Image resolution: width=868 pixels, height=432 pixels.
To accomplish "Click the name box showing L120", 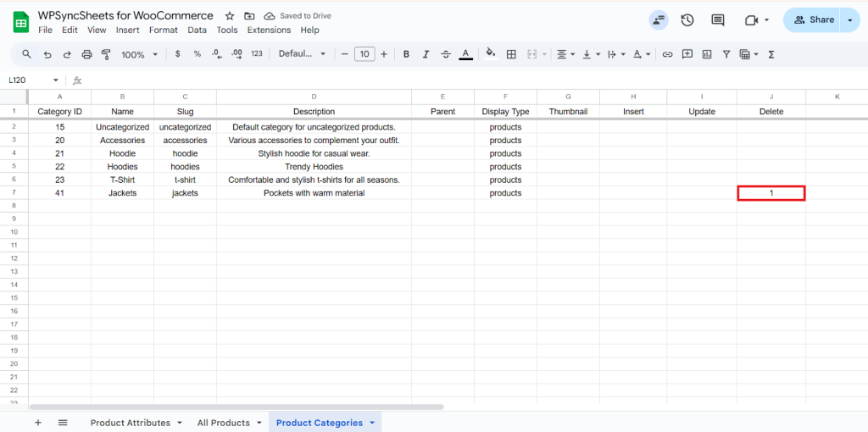I will pyautogui.click(x=32, y=80).
